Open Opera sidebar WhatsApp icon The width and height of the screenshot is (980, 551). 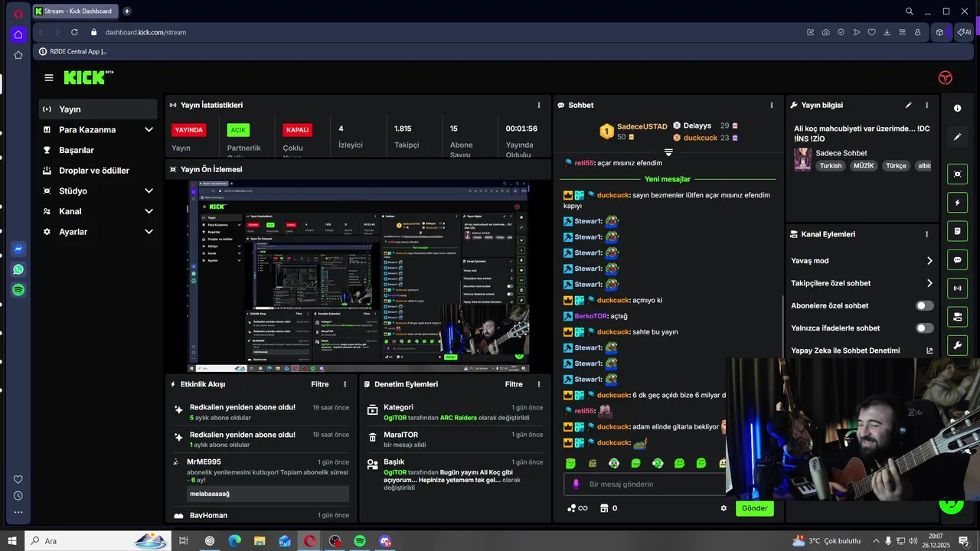pyautogui.click(x=18, y=269)
